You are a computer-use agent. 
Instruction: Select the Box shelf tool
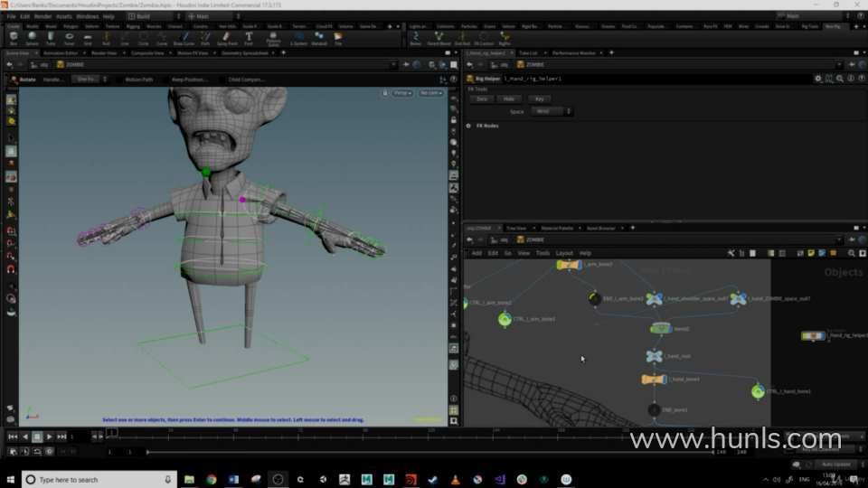(x=14, y=38)
